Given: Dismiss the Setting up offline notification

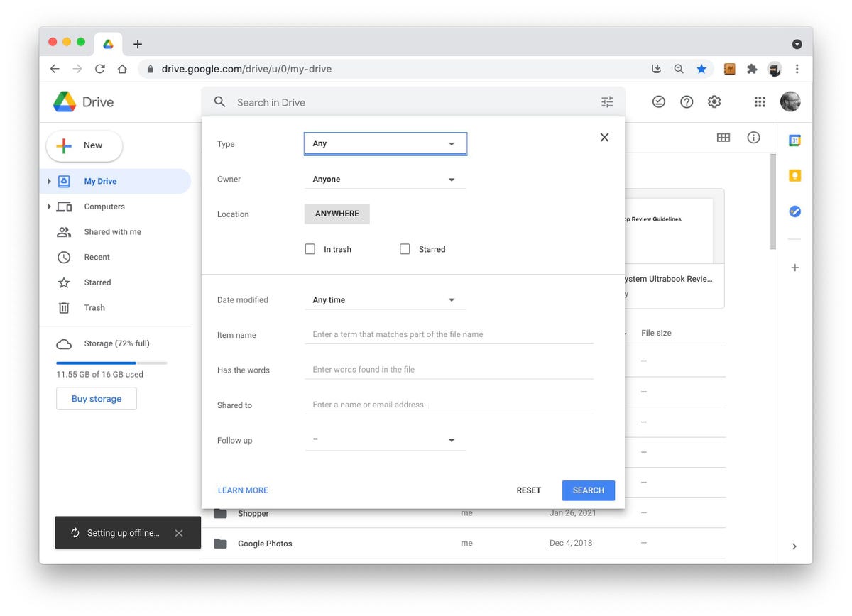Looking at the screenshot, I should click(x=179, y=533).
